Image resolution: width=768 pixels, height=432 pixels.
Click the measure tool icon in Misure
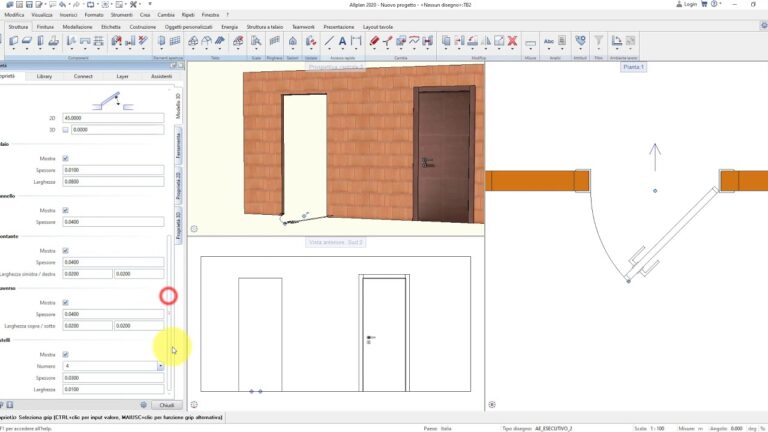click(x=530, y=43)
